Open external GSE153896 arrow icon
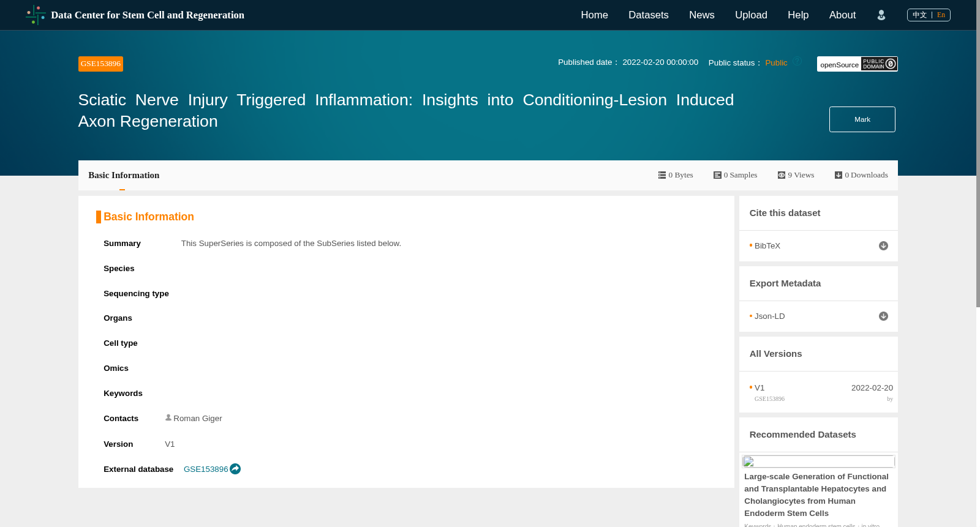 pyautogui.click(x=235, y=469)
